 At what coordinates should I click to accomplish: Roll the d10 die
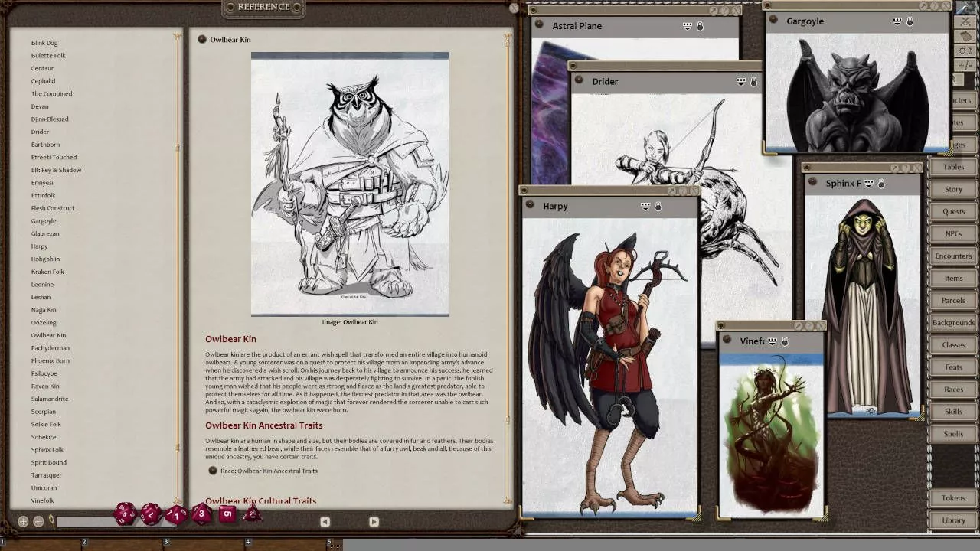click(x=176, y=514)
